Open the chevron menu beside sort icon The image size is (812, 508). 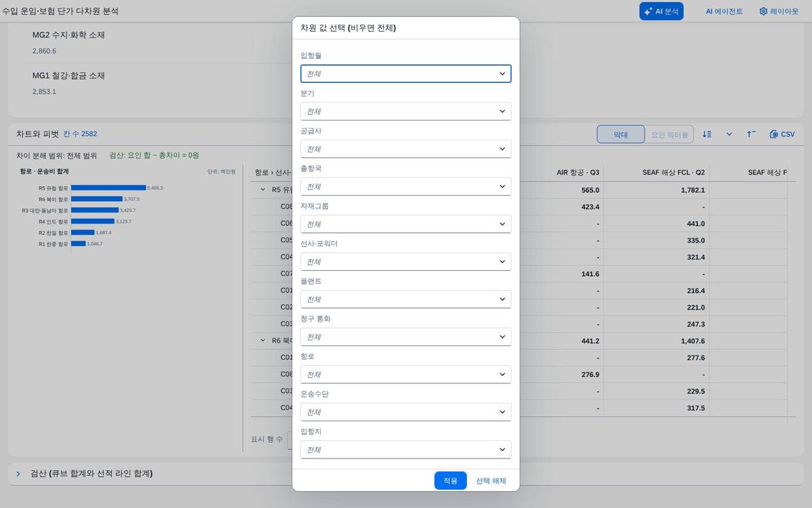point(729,134)
